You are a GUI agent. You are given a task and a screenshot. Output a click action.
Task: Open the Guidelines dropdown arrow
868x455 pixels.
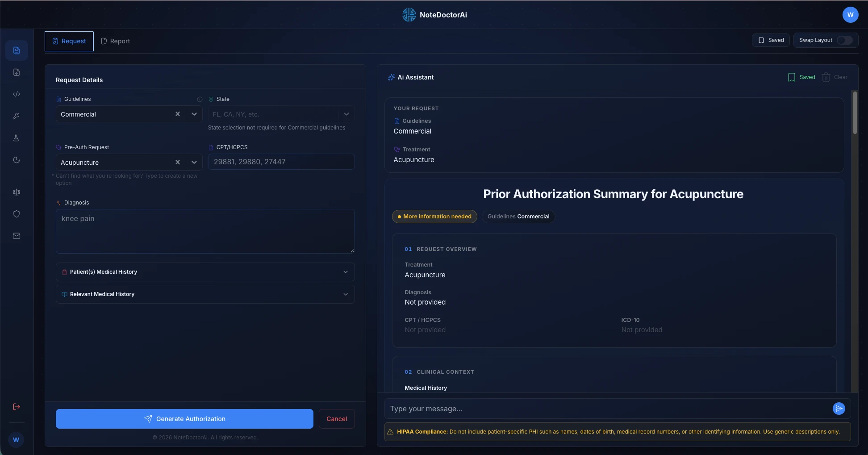coord(194,114)
